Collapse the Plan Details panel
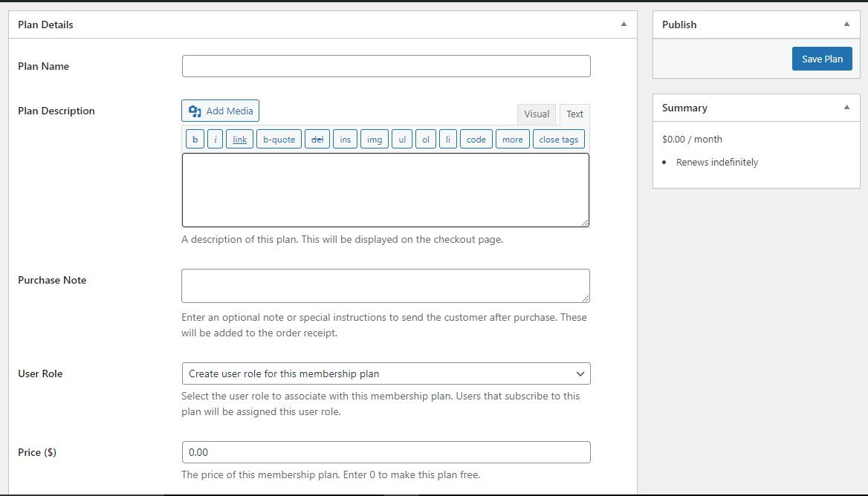The image size is (868, 496). click(x=624, y=25)
